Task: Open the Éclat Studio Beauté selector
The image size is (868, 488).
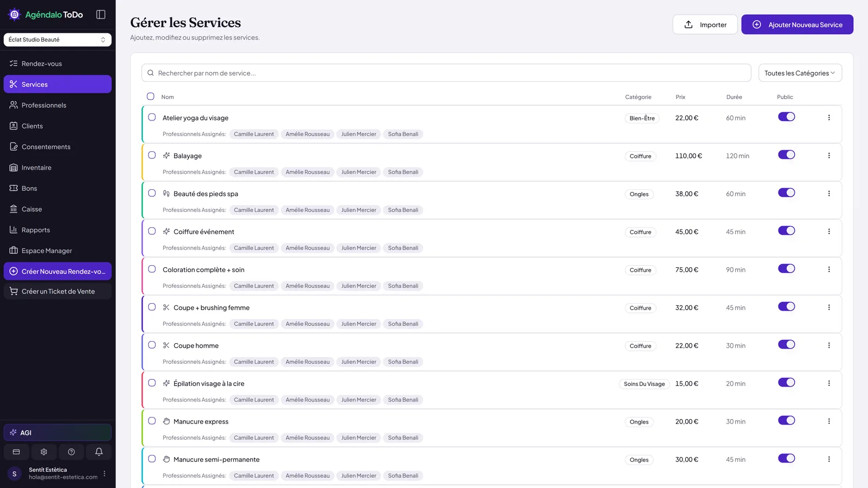Action: (x=58, y=40)
